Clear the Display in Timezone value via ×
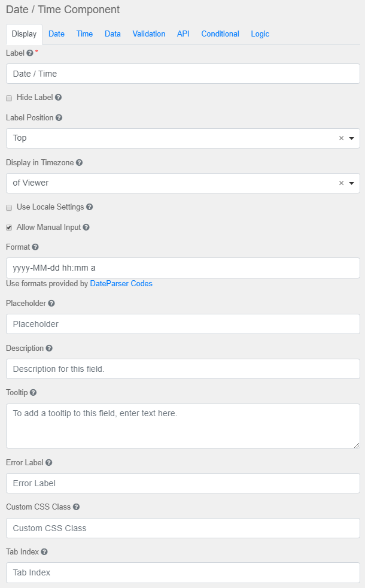 (341, 183)
